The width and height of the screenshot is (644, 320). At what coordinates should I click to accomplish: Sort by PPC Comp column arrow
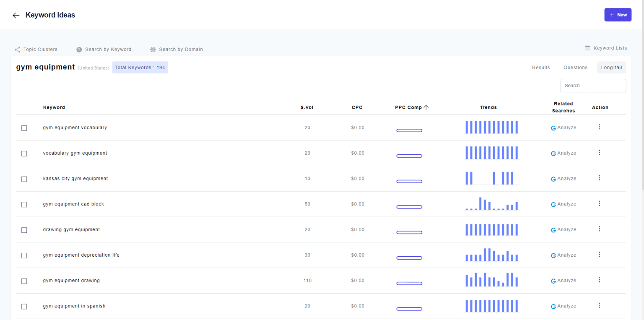click(x=426, y=107)
